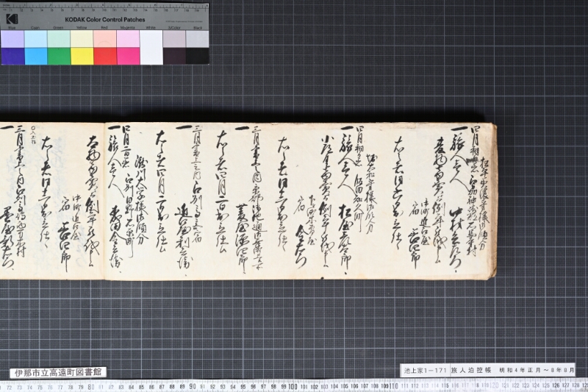The image size is (588, 392).
Task: Click the 池上家1-171 reference number
Action: [x=426, y=370]
